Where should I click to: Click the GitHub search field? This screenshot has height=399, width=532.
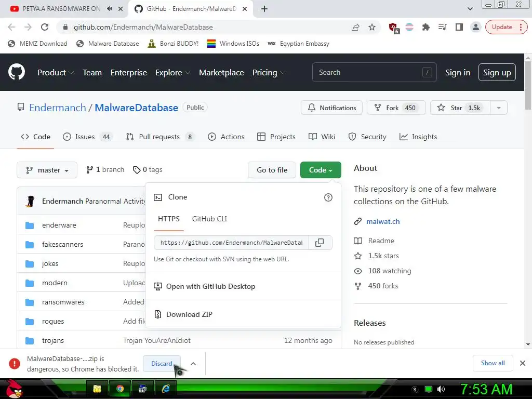click(374, 72)
